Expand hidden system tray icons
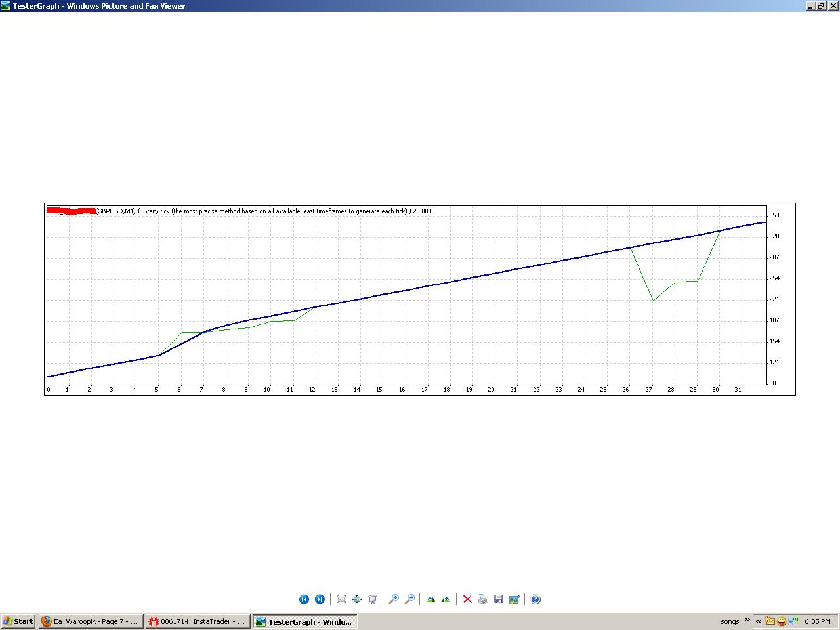This screenshot has width=840, height=630. coord(759,621)
